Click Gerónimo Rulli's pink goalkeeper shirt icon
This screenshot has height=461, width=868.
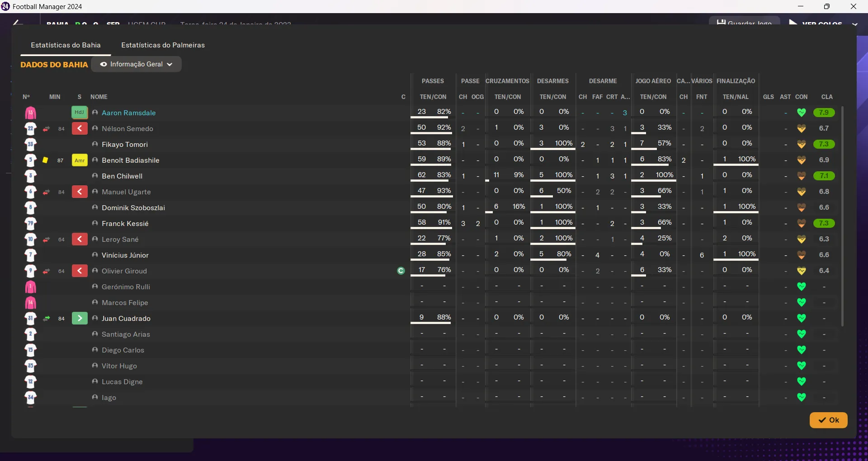[30, 287]
